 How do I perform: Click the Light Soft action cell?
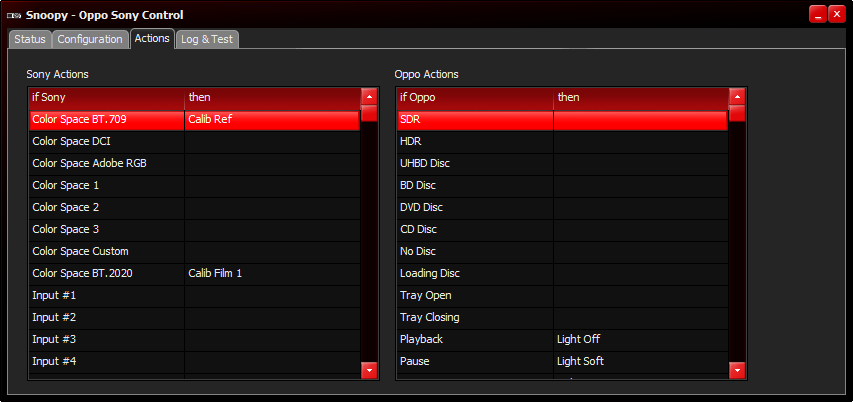coord(641,362)
